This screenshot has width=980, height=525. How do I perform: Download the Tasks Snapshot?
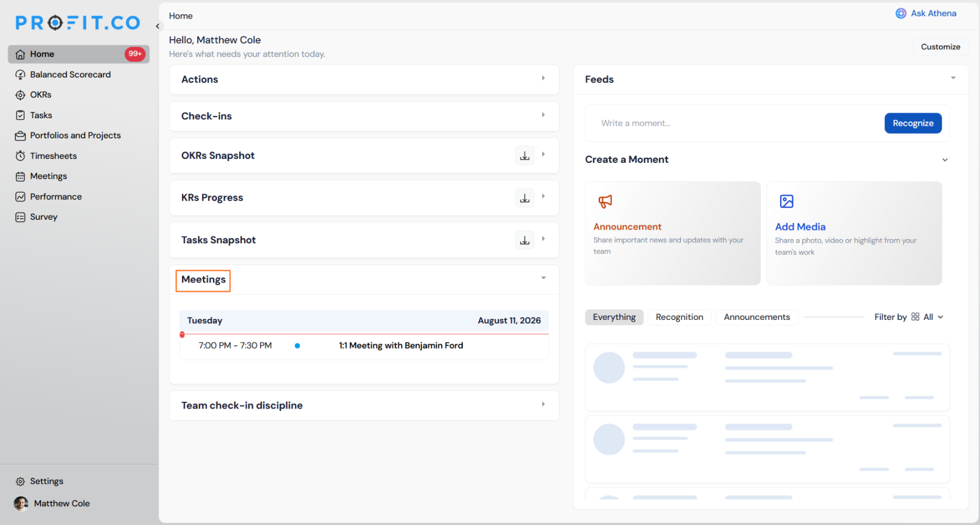pyautogui.click(x=525, y=240)
